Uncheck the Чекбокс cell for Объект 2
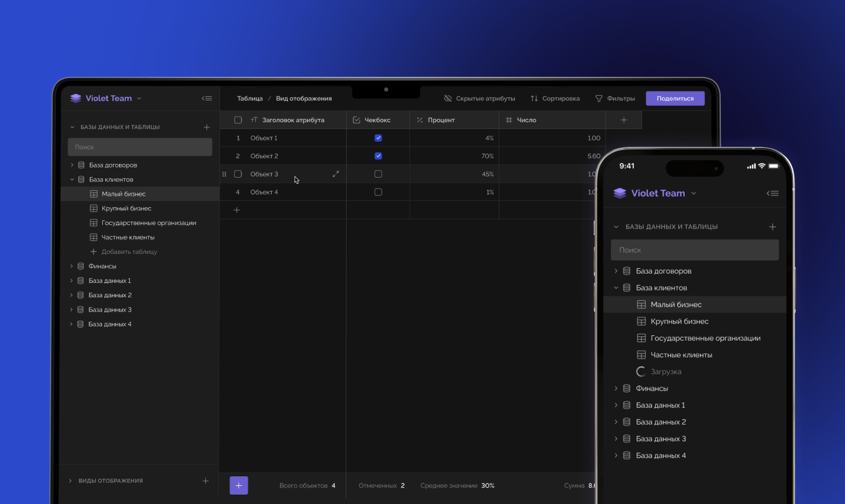The image size is (845, 504). [378, 156]
